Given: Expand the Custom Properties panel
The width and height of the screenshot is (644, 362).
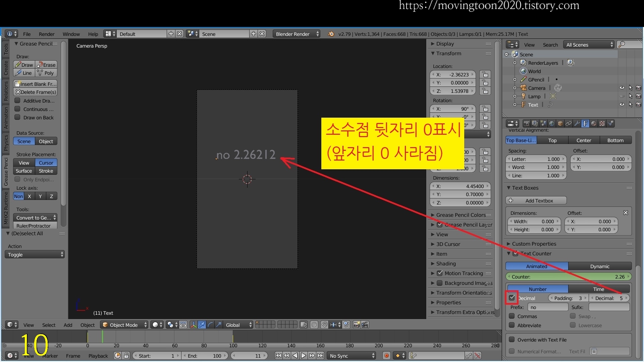Looking at the screenshot, I should tap(534, 244).
